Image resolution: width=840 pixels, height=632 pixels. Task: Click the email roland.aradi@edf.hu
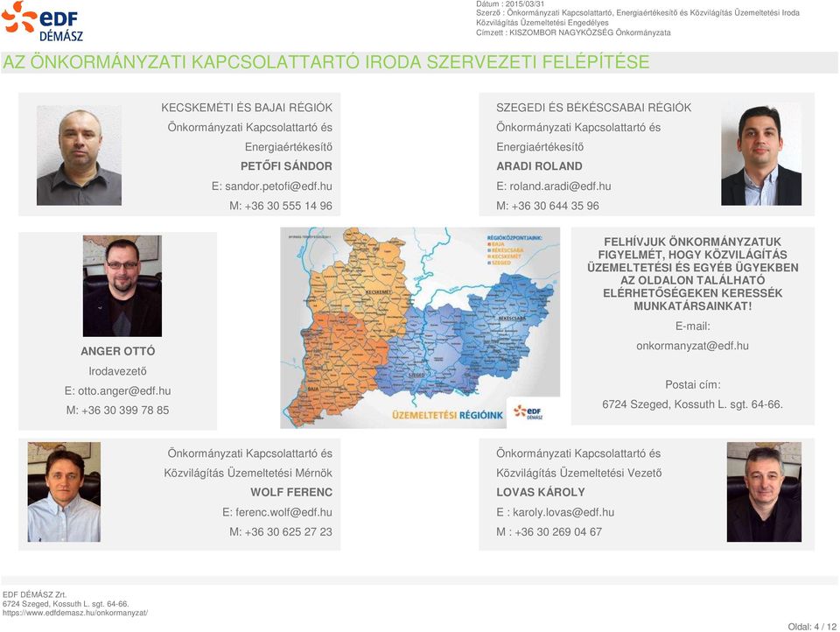pos(560,186)
